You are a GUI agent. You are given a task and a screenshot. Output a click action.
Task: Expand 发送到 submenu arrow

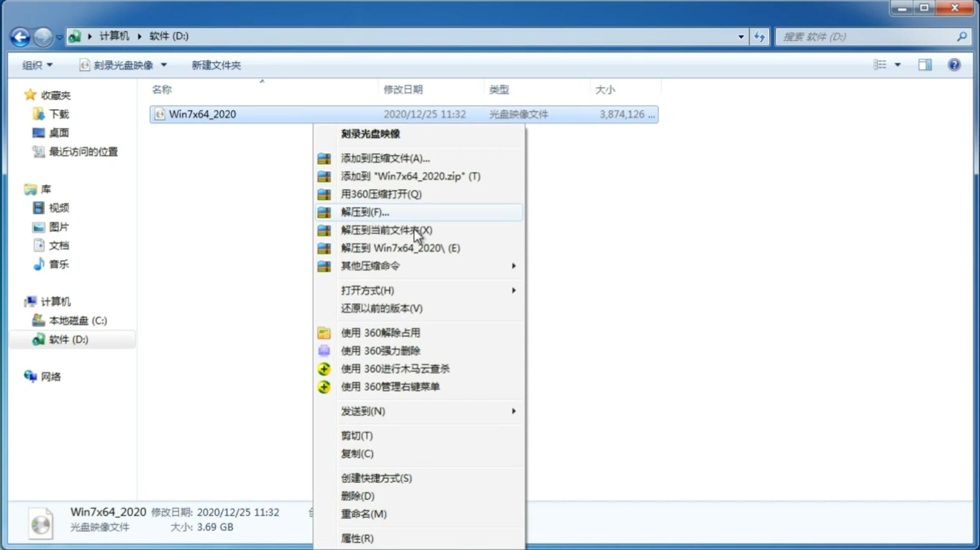tap(513, 411)
